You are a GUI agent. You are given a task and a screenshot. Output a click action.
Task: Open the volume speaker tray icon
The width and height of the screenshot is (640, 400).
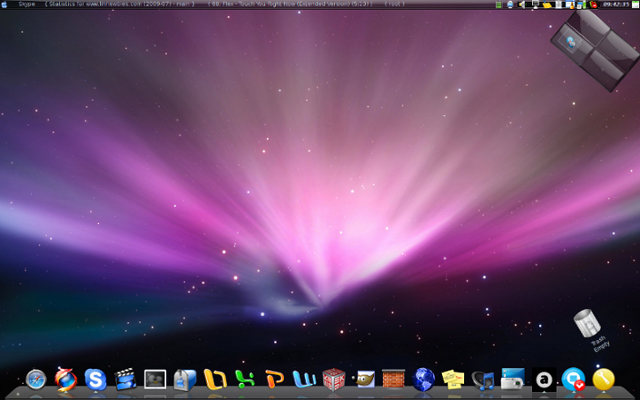(522, 4)
